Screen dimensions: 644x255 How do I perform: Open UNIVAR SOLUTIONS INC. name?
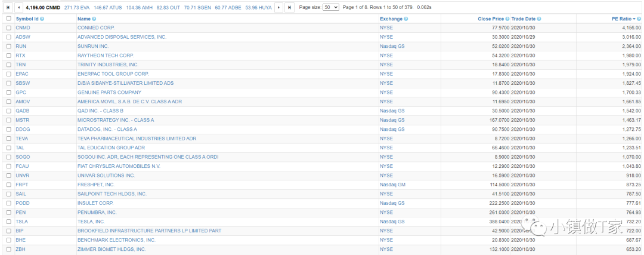point(106,176)
